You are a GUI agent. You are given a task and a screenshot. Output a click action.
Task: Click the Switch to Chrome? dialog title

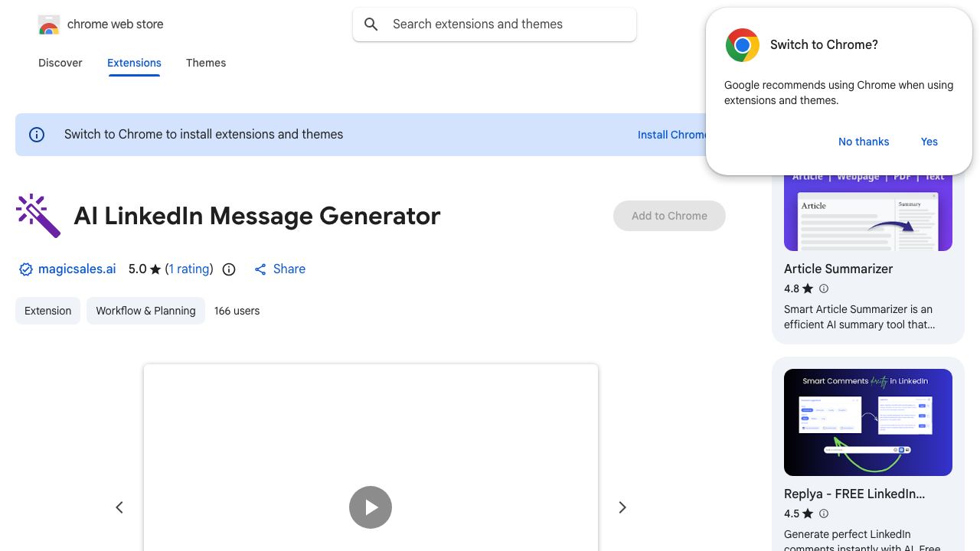click(x=824, y=45)
